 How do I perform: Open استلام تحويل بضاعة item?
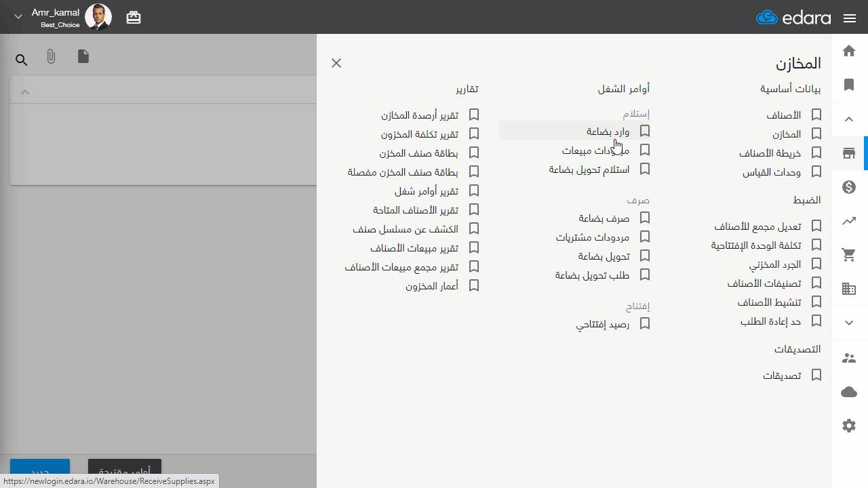[x=589, y=169]
